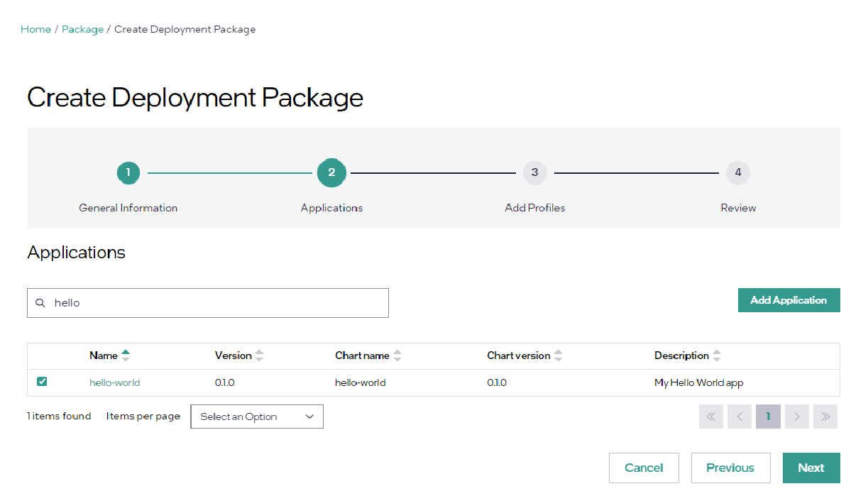The height and width of the screenshot is (496, 868).
Task: Jump to last page of results
Action: 825,417
